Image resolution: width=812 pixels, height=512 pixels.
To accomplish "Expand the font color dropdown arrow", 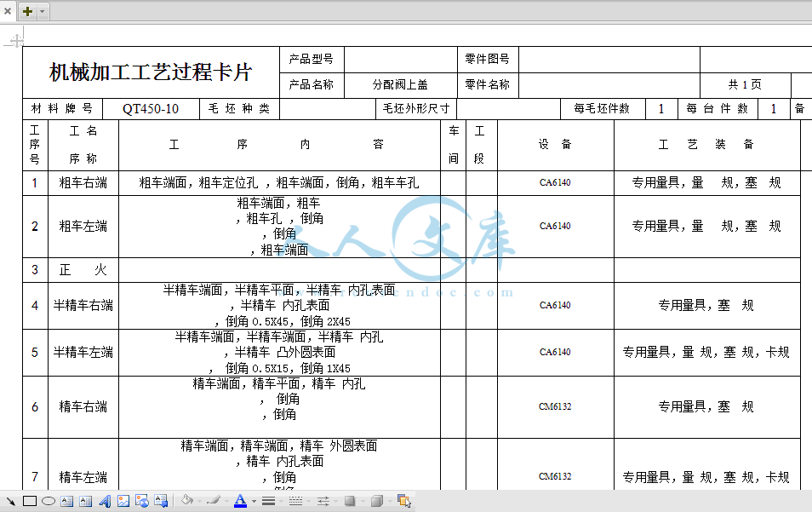I will coord(254,501).
